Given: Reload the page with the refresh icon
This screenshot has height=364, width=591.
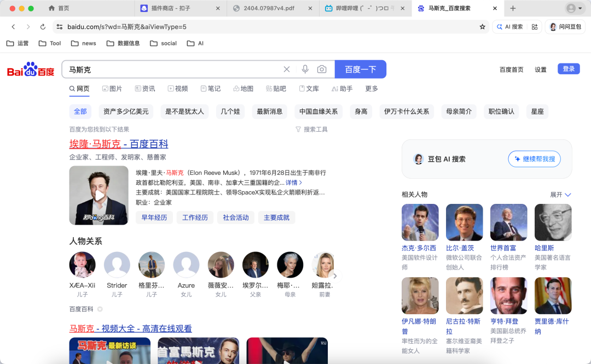Looking at the screenshot, I should click(x=43, y=26).
